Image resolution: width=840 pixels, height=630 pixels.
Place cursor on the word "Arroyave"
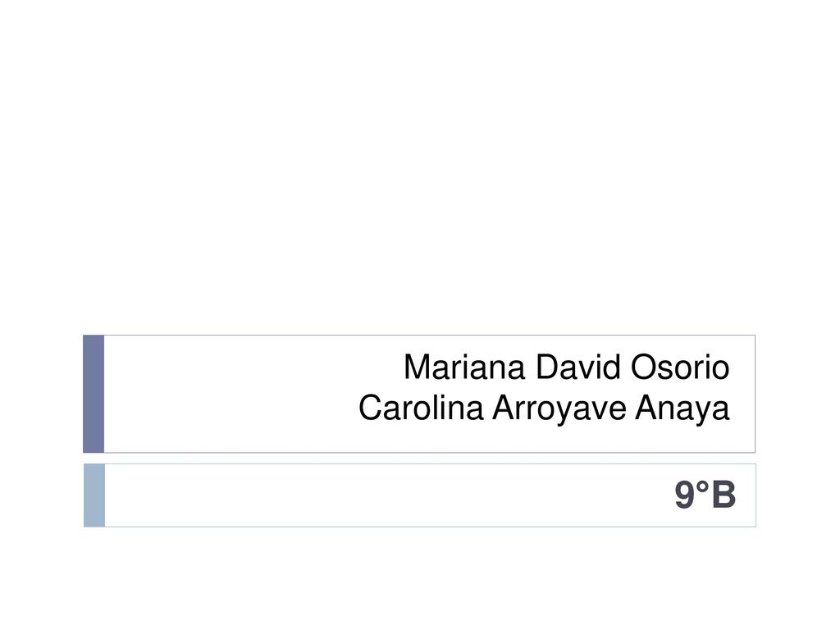click(559, 409)
